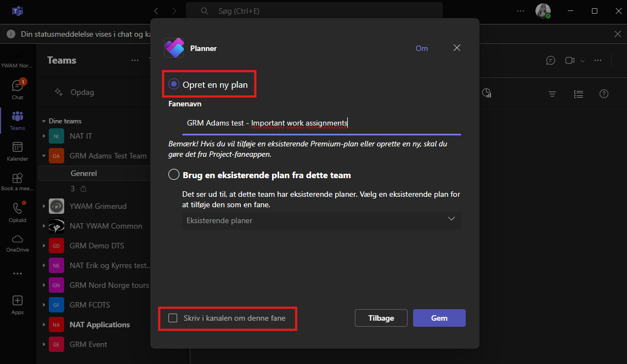Check 'Skriv i kanalen om denne fane'
The image size is (627, 364).
(173, 318)
